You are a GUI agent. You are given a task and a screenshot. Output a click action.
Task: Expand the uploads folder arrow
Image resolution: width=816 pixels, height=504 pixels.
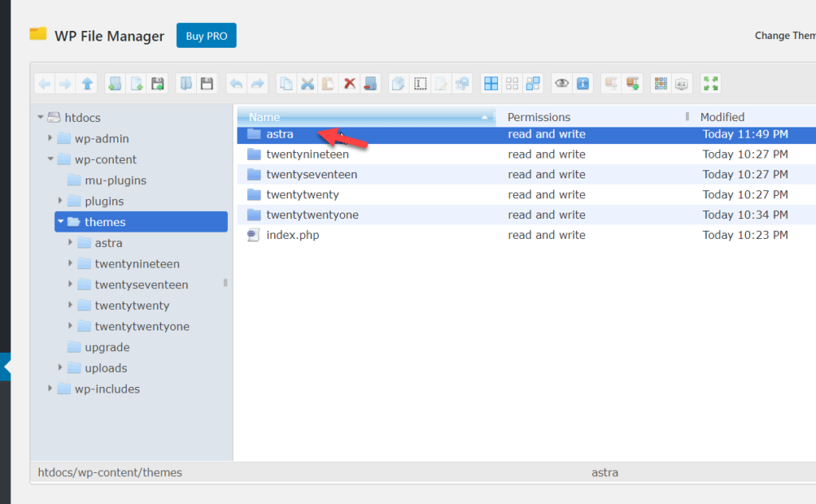[60, 368]
